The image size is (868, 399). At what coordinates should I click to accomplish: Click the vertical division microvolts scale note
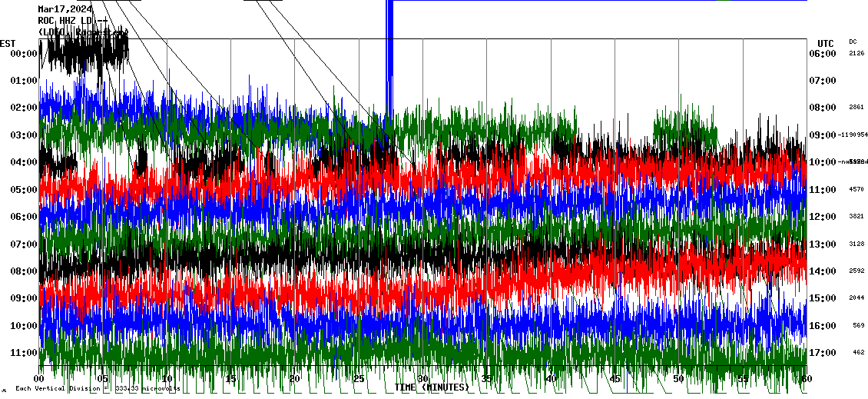98,389
